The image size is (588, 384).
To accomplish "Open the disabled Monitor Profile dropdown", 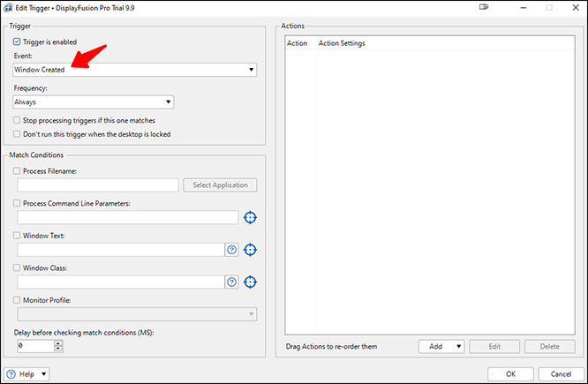I will 137,314.
